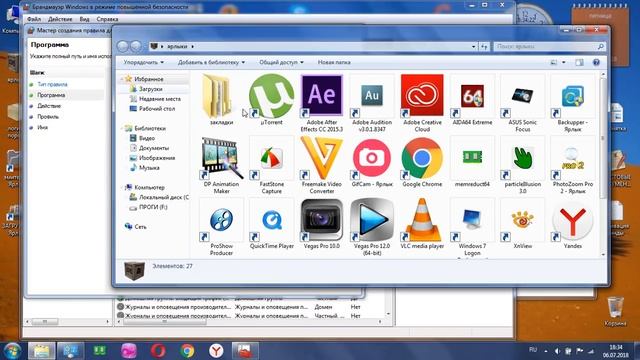Image resolution: width=640 pixels, height=360 pixels.
Task: Select Adobe After Effects CC shortcut
Action: (322, 103)
